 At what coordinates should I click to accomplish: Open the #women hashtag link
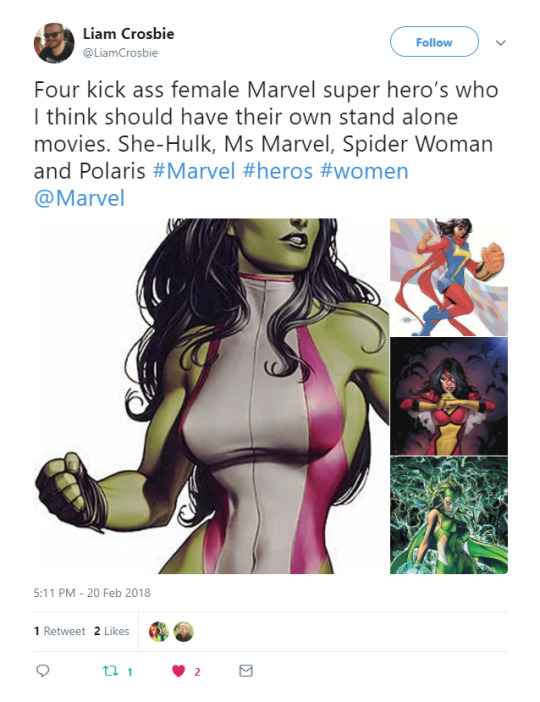pos(364,171)
